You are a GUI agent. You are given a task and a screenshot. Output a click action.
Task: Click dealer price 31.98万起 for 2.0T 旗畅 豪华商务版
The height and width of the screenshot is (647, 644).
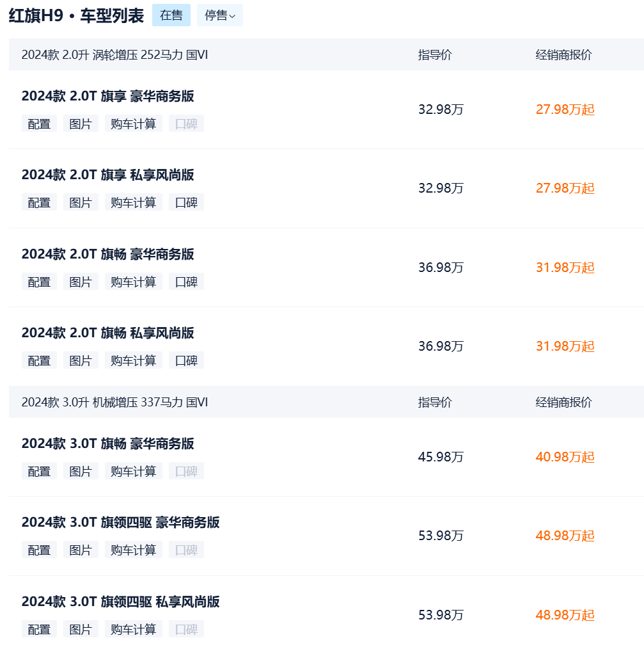point(565,268)
